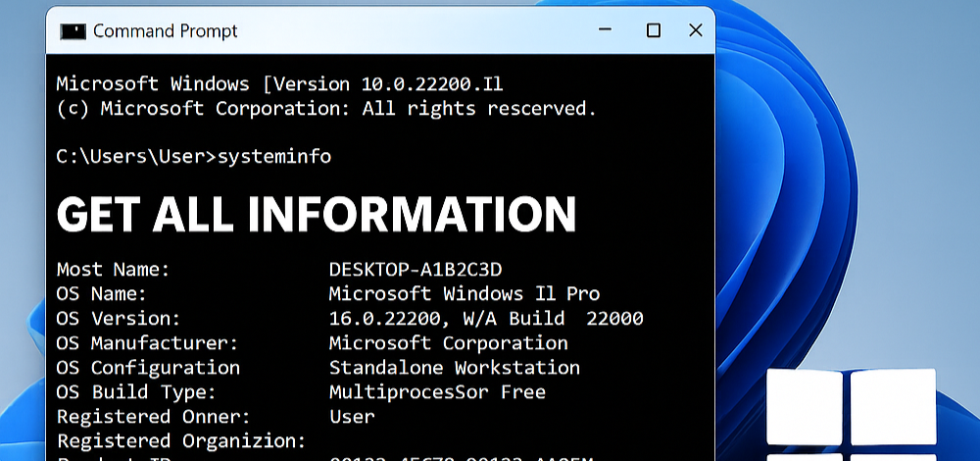Select the 'Standalone Workstation' value
This screenshot has width=980, height=461.
coord(454,367)
